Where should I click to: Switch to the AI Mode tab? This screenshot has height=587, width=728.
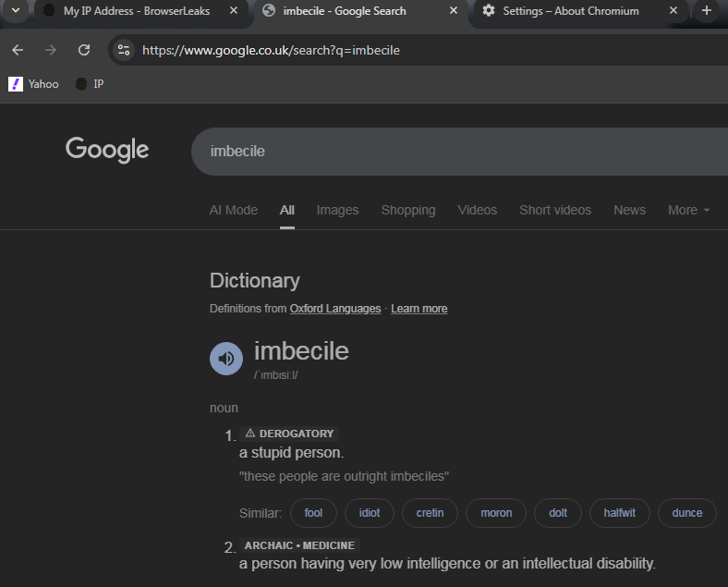coord(234,210)
